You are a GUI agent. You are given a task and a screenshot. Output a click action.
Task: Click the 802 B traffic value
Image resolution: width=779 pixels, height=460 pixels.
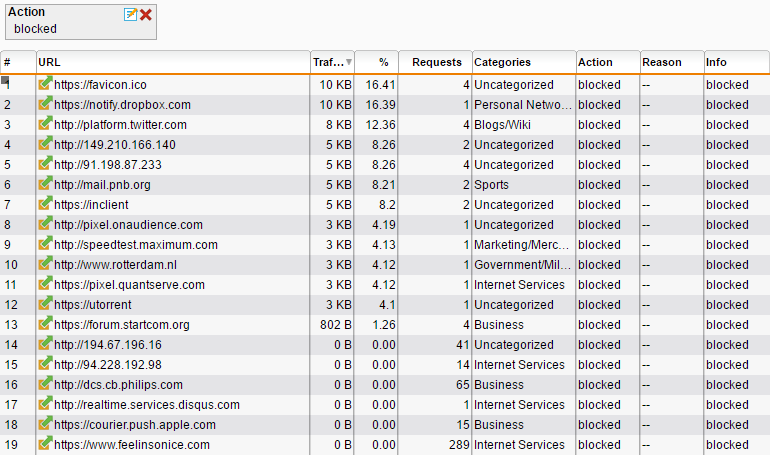coord(336,325)
